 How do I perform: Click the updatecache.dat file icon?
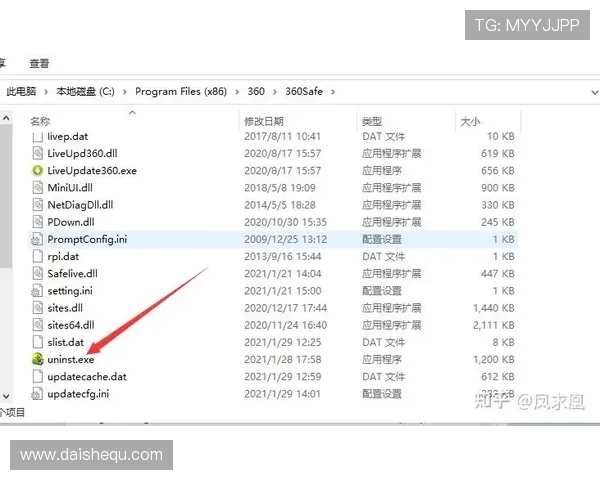click(x=38, y=376)
